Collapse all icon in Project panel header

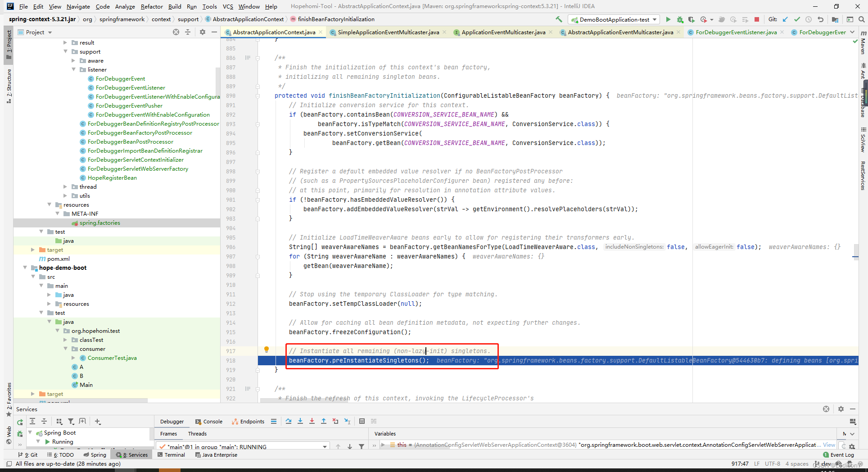coord(188,32)
